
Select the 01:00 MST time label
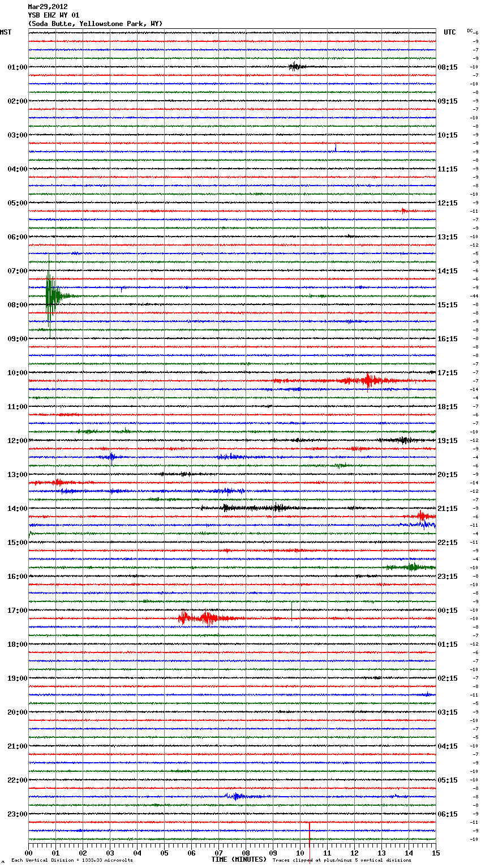pyautogui.click(x=18, y=67)
